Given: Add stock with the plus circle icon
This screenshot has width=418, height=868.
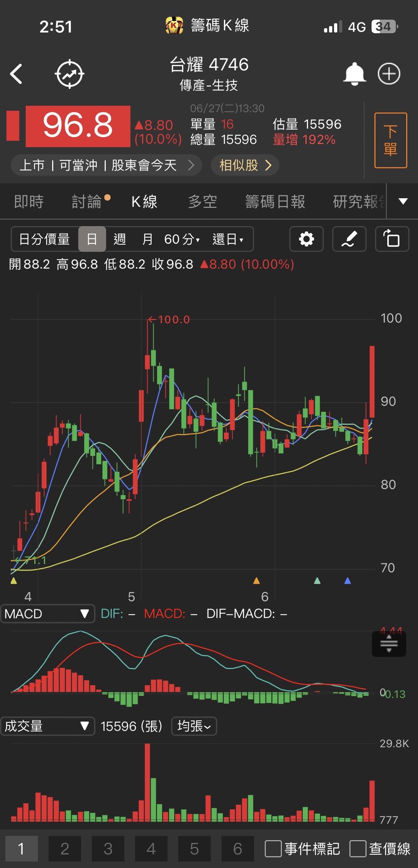Looking at the screenshot, I should pyautogui.click(x=389, y=74).
